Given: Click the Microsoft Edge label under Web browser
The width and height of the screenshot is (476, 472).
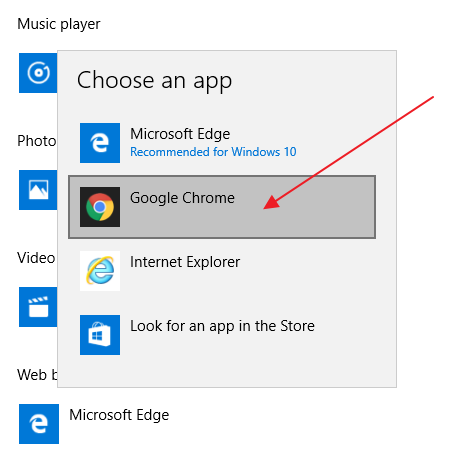Looking at the screenshot, I should [119, 415].
